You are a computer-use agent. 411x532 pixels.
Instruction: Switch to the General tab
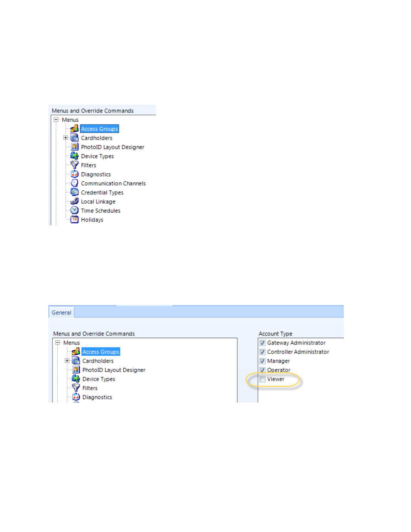(62, 313)
